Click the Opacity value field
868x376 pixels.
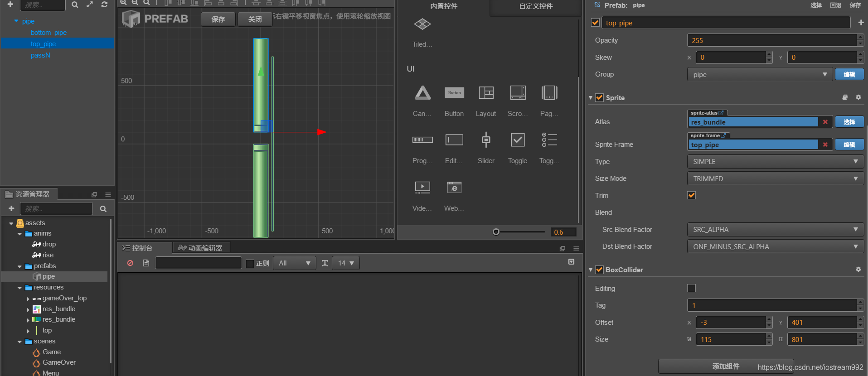[772, 40]
